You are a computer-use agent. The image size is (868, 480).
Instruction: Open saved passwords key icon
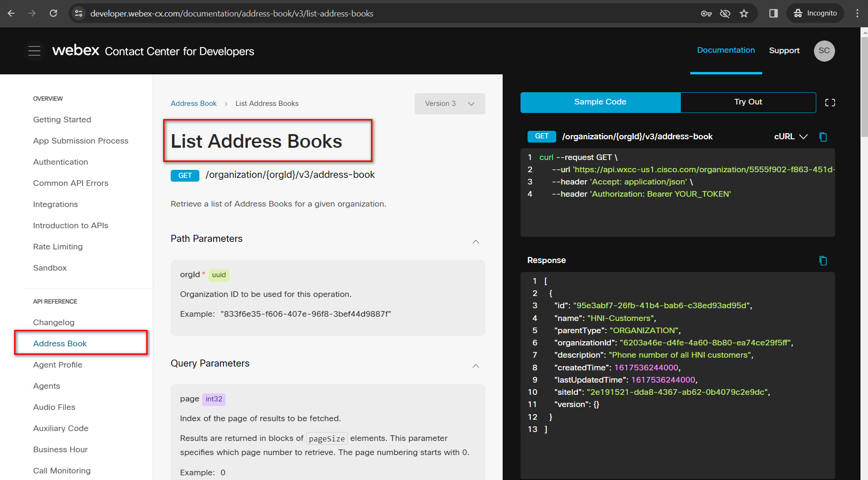click(706, 14)
